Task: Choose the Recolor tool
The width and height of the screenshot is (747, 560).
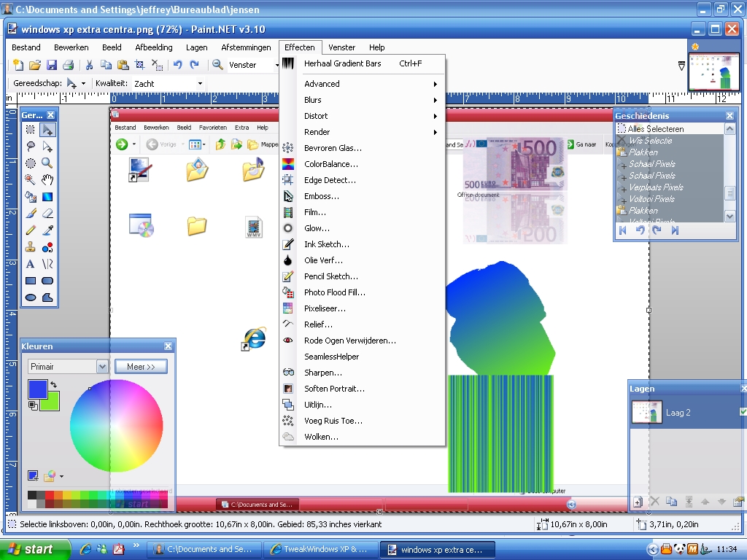Action: [47, 247]
